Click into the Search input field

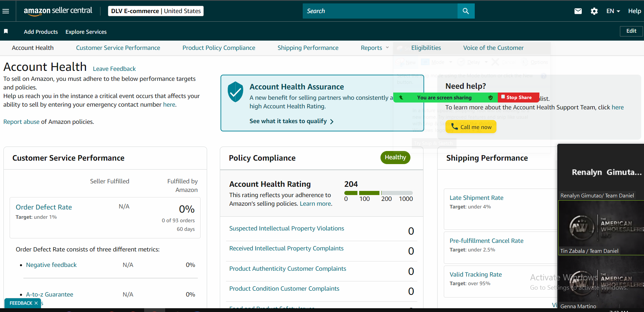pyautogui.click(x=380, y=11)
